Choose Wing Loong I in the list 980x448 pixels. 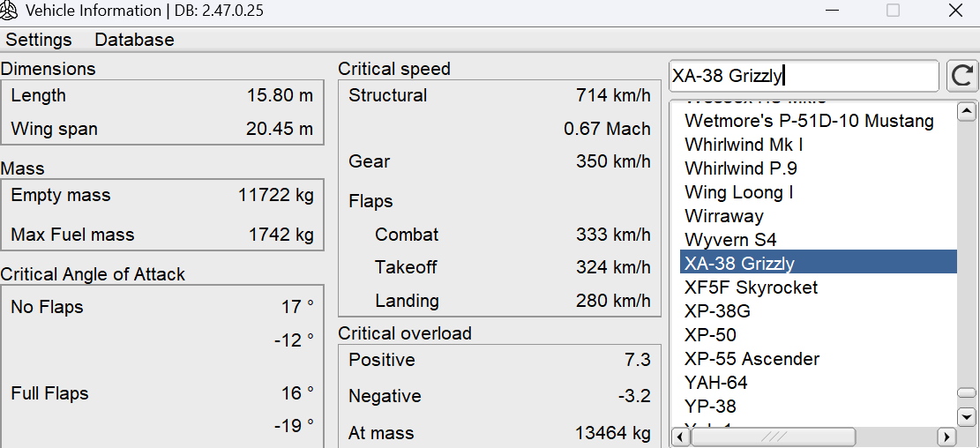739,192
